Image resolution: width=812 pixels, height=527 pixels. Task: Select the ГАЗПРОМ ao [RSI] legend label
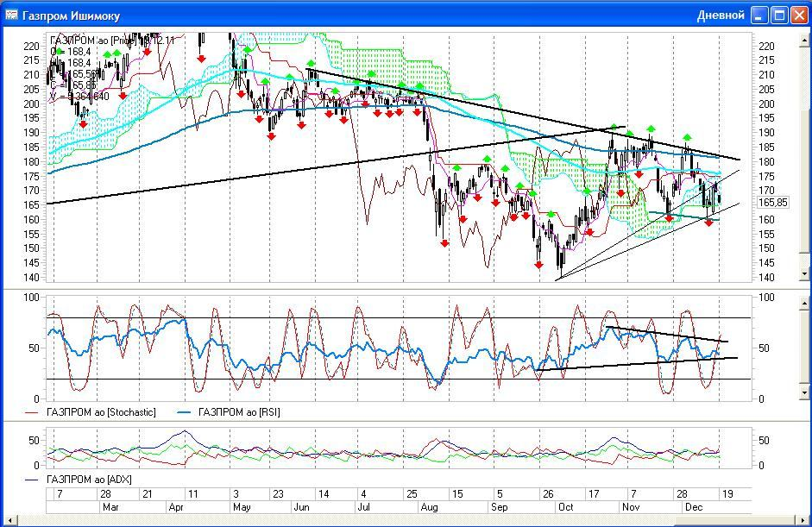pos(239,412)
